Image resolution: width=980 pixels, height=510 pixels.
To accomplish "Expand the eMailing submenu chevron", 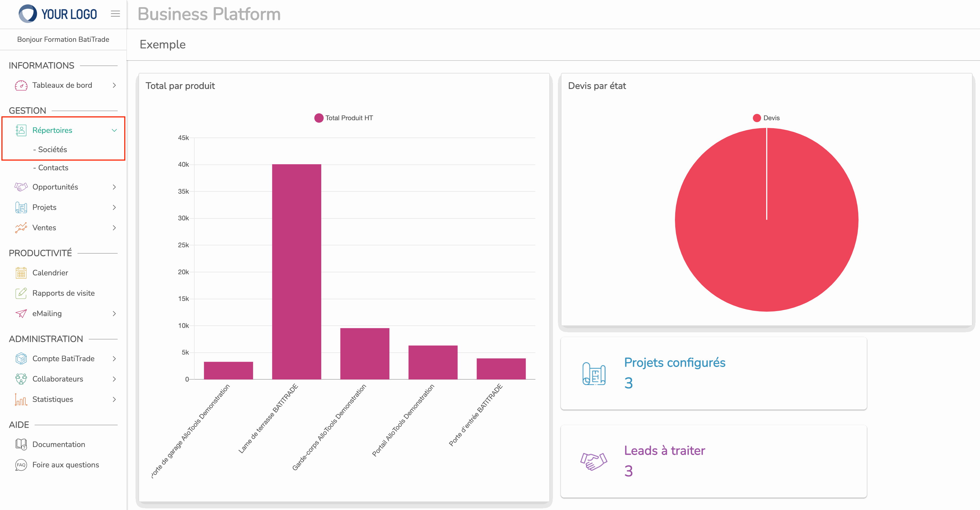I will (114, 314).
